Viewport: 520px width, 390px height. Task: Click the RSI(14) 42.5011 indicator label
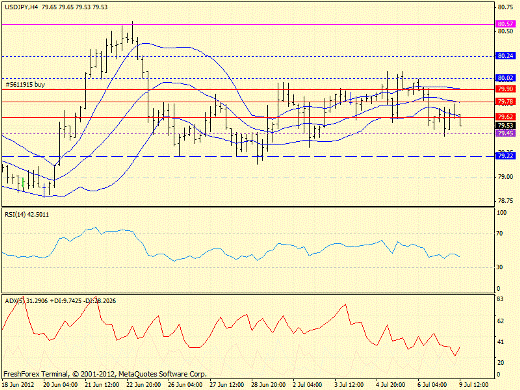click(x=27, y=215)
